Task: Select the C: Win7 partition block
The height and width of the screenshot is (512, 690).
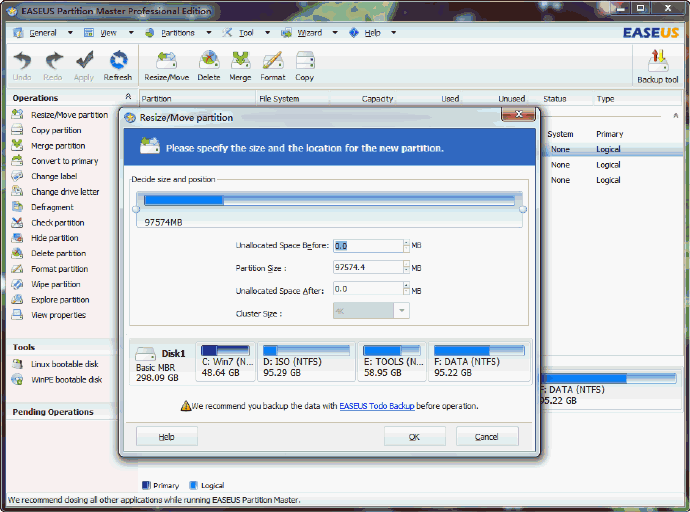Action: coord(226,362)
